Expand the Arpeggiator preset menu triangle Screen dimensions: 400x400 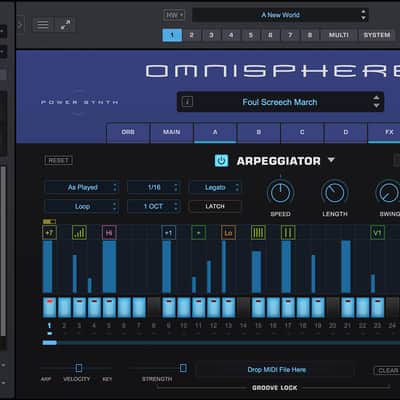tap(331, 160)
